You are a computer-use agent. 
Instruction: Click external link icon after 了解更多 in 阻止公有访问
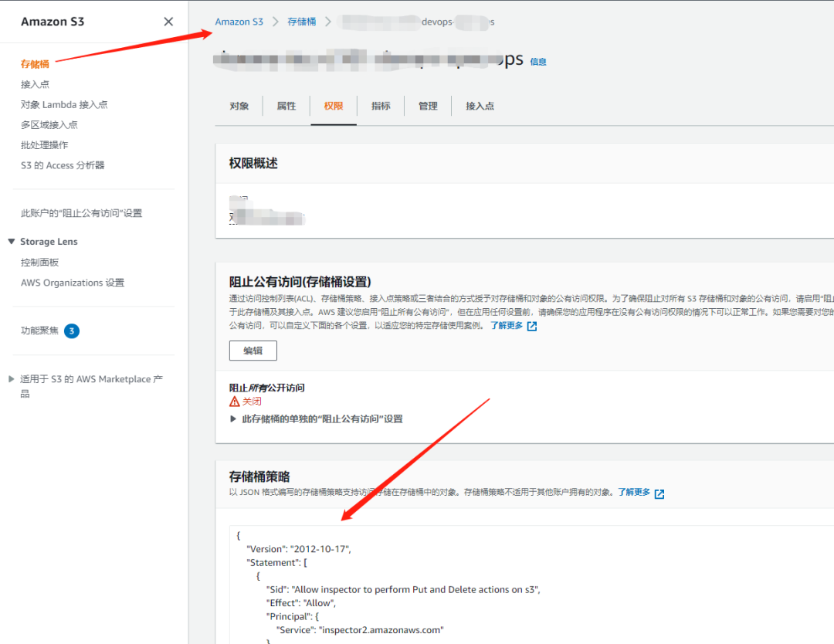[x=533, y=326]
